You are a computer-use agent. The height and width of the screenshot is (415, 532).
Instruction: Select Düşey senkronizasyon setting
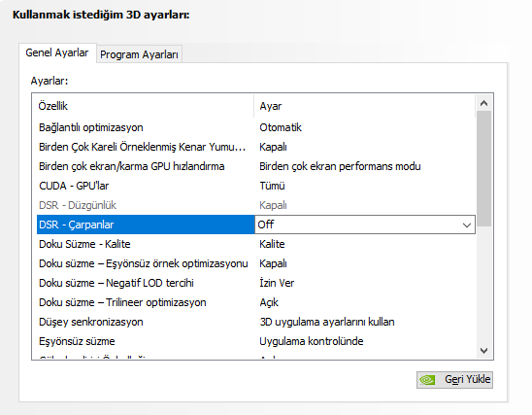pyautogui.click(x=256, y=322)
